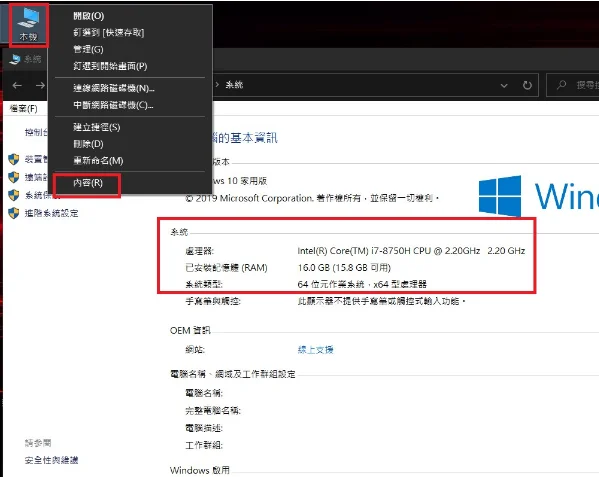Expand the address bar history dropdown
The image size is (599, 477).
(x=504, y=86)
